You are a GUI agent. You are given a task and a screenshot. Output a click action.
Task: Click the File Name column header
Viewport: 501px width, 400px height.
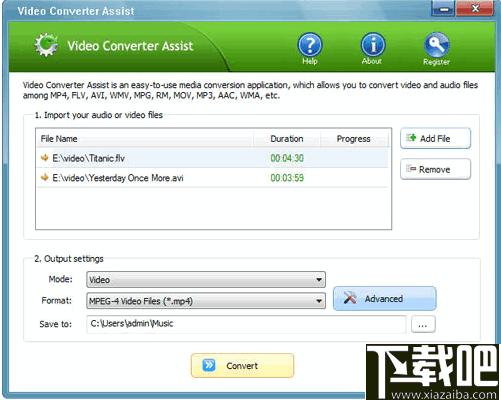point(145,139)
